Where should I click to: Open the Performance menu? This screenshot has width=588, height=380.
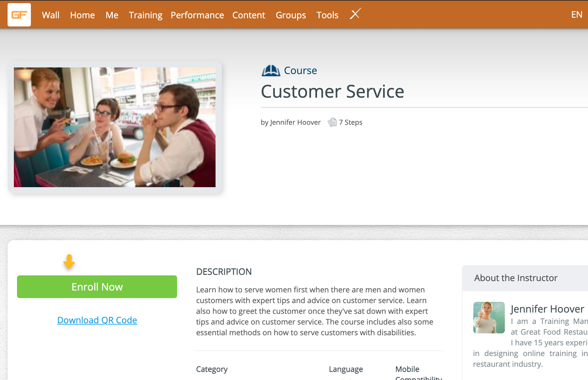coord(197,15)
